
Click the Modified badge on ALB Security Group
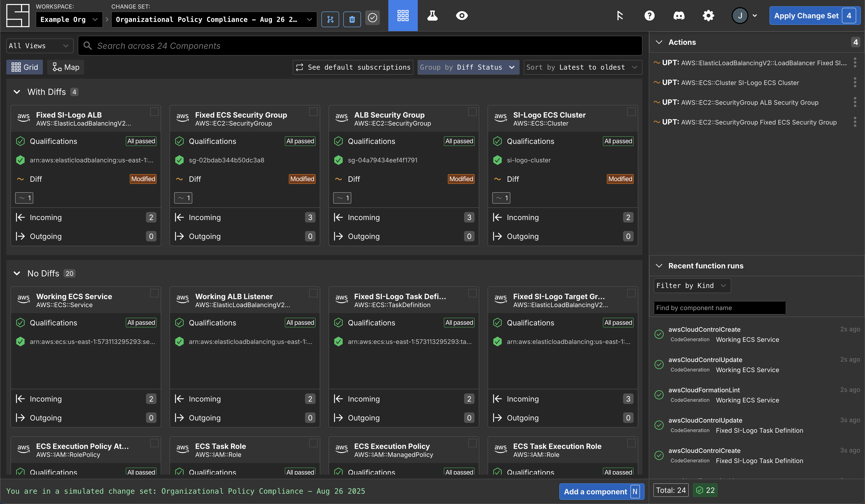[461, 179]
